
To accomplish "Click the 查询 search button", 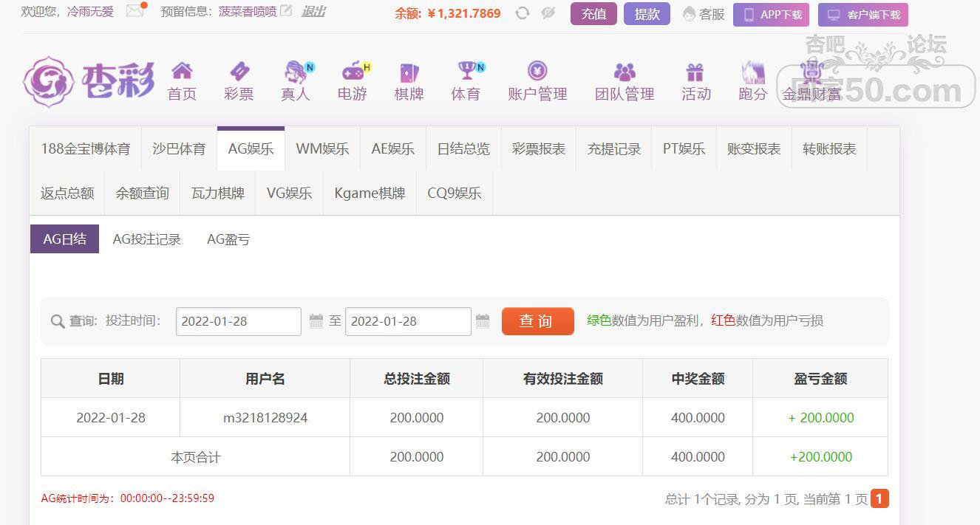I will pos(537,321).
